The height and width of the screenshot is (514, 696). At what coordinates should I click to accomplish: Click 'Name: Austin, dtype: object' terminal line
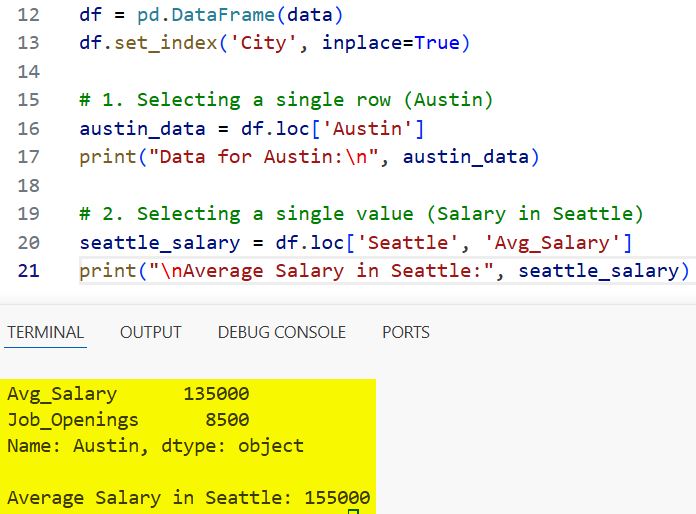click(x=156, y=446)
